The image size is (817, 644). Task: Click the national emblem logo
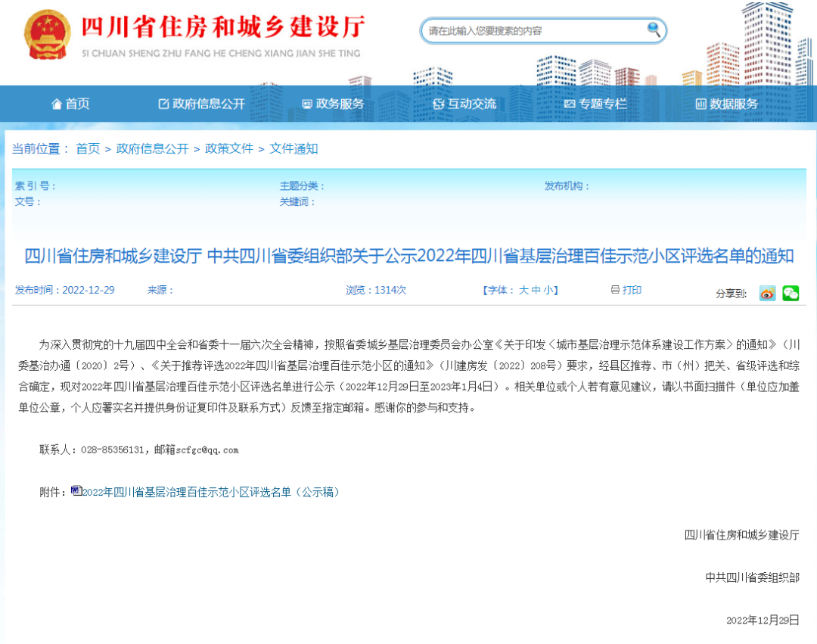point(47,34)
